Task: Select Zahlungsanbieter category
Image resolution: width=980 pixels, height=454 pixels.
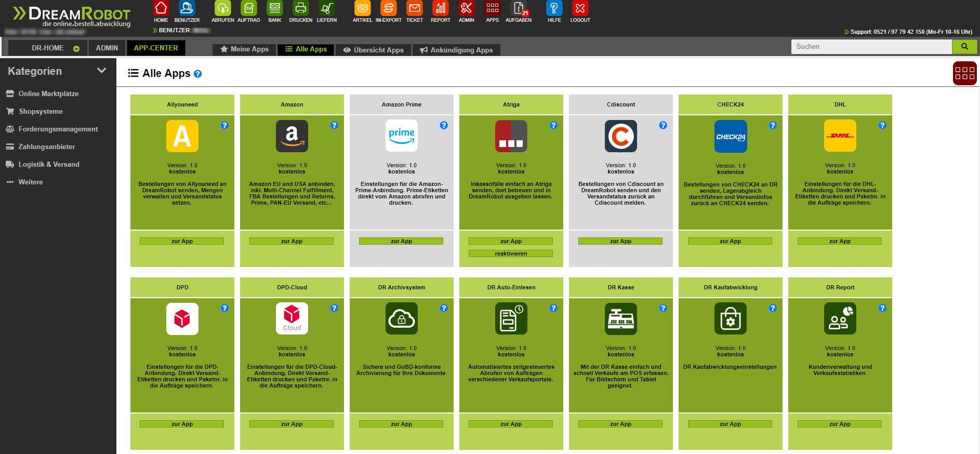Action: pos(46,146)
